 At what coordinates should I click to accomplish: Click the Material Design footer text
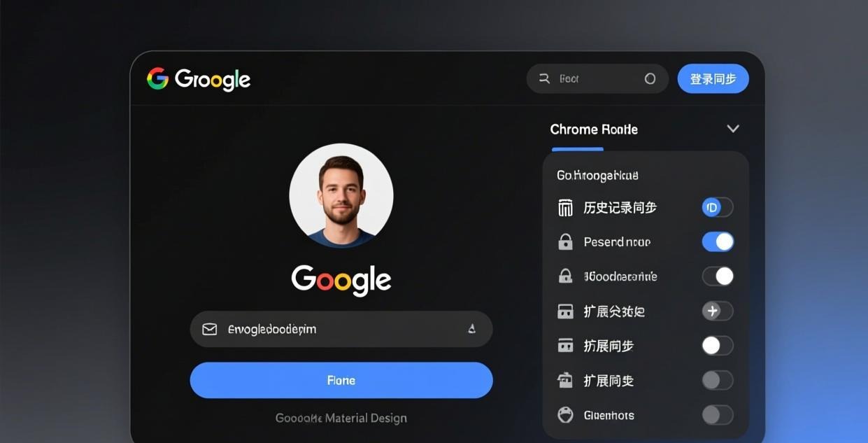341,419
